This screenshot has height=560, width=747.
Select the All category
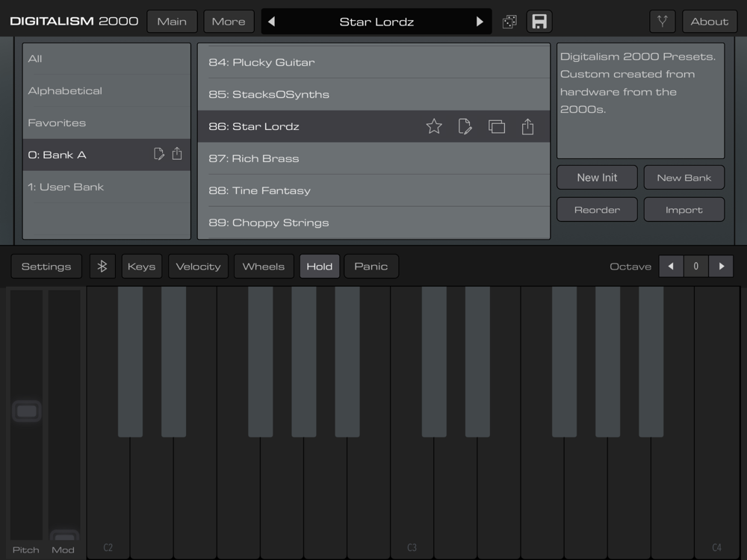(107, 59)
